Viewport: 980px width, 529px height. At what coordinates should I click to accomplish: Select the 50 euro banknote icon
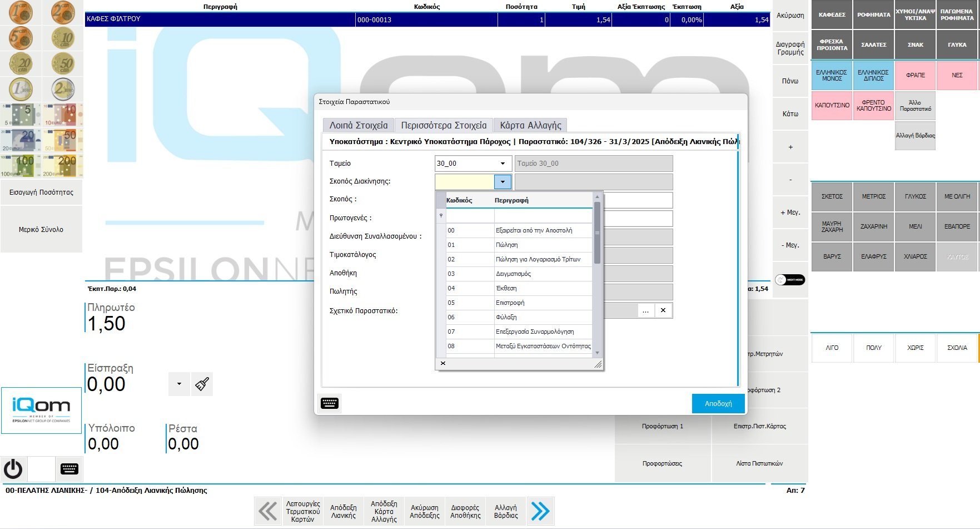[63, 140]
